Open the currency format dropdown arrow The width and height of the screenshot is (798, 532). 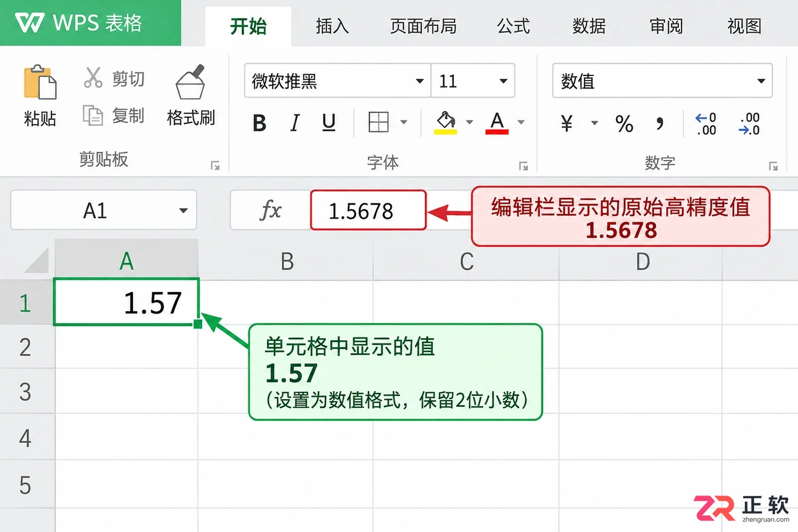[x=595, y=123]
